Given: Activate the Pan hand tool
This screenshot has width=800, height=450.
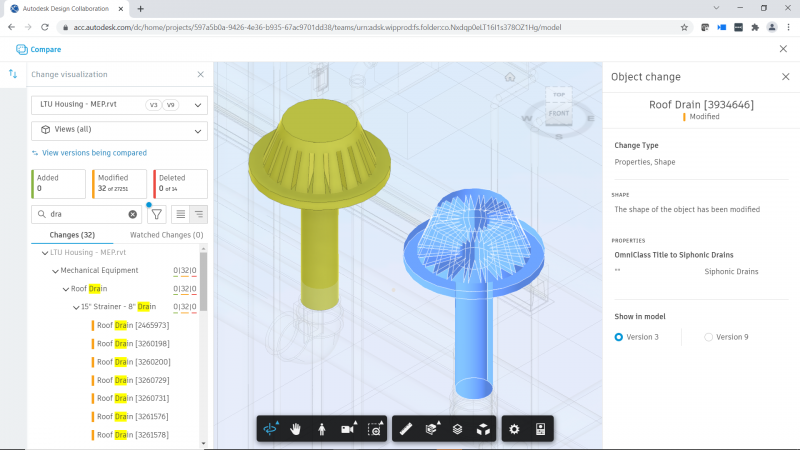Looking at the screenshot, I should coord(296,429).
